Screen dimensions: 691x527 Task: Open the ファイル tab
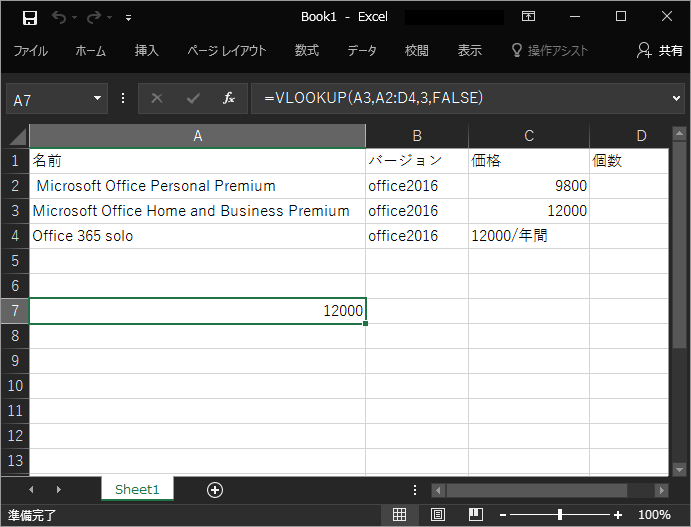click(x=30, y=51)
